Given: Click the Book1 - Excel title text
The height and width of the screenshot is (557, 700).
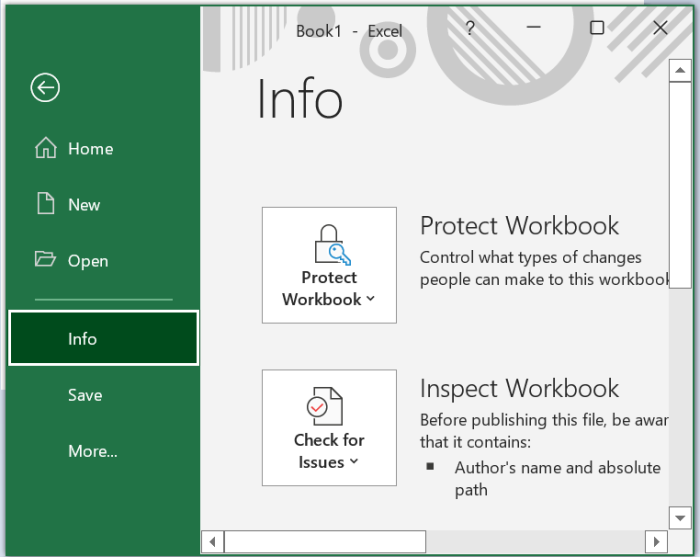Looking at the screenshot, I should tap(349, 31).
